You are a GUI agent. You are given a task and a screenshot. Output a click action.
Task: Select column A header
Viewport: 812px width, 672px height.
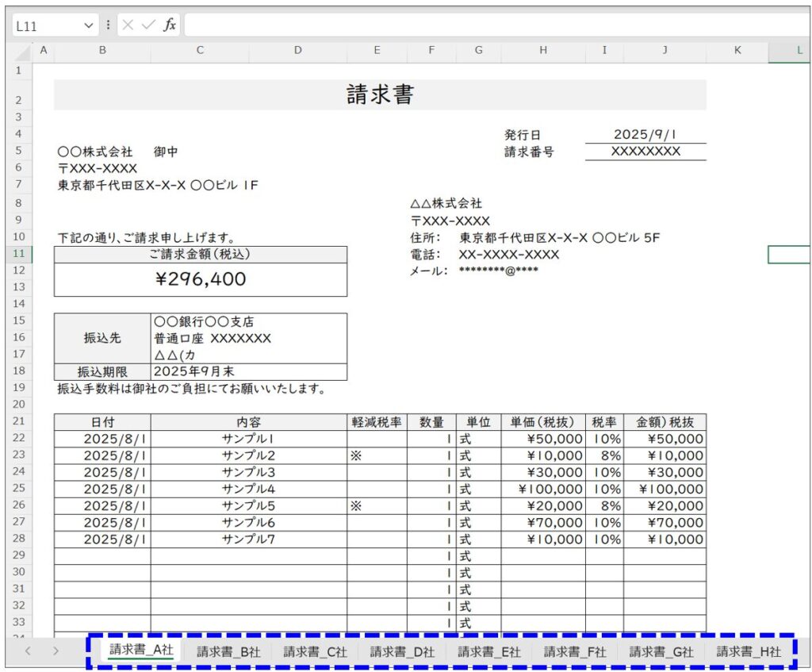coord(44,50)
